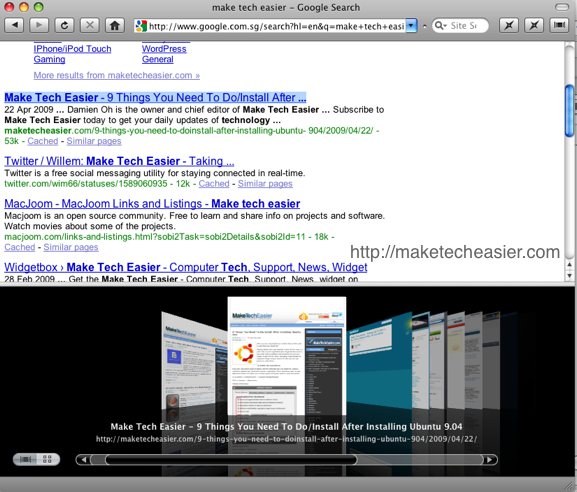
Task: Click the preview title 'Make Tech Easier – 9 Things'
Action: coord(286,426)
